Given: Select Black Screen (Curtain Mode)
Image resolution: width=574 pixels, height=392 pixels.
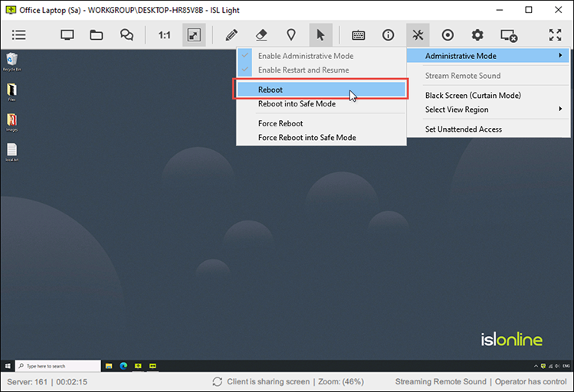Looking at the screenshot, I should pos(473,96).
